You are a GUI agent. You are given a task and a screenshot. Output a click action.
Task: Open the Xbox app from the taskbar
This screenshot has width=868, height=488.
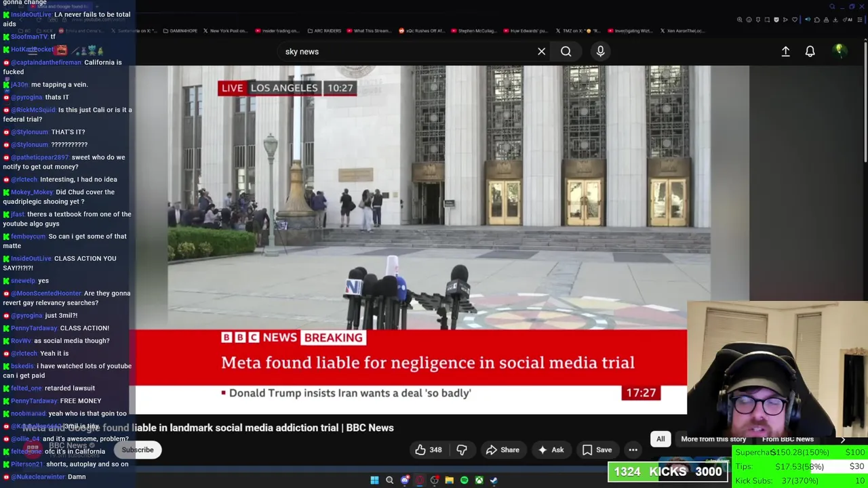(479, 481)
